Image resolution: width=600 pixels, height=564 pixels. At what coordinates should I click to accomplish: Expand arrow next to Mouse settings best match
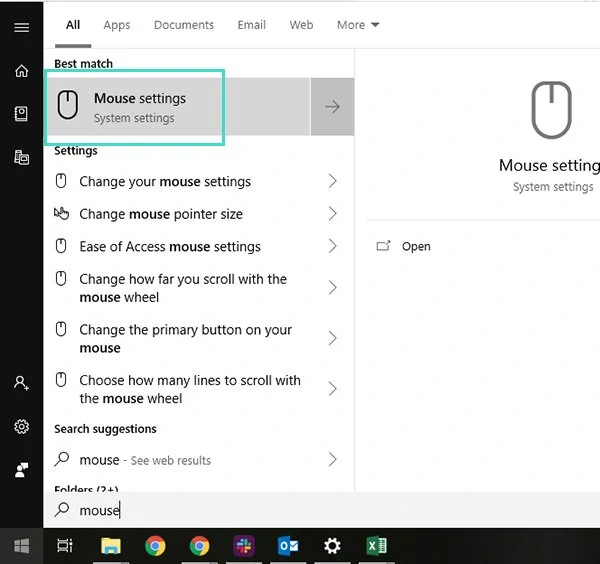[332, 107]
